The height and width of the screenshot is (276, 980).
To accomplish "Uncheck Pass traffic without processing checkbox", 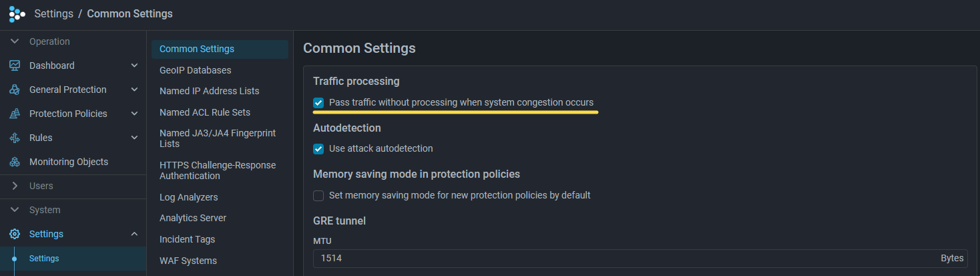I will (x=318, y=103).
